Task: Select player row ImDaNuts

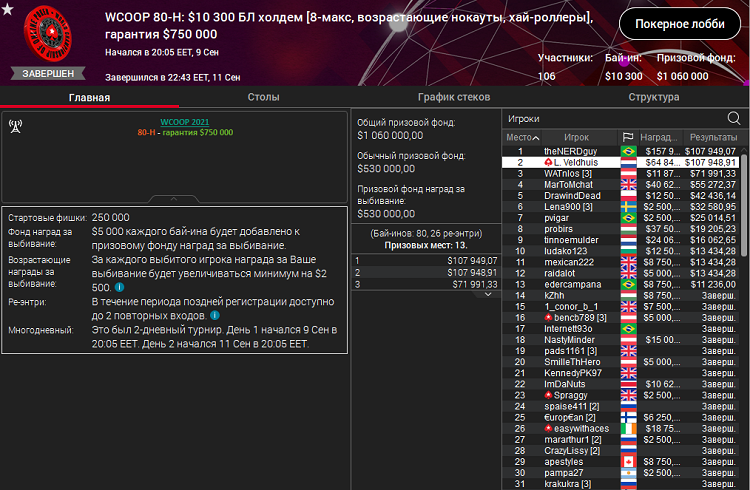Action: [x=621, y=384]
